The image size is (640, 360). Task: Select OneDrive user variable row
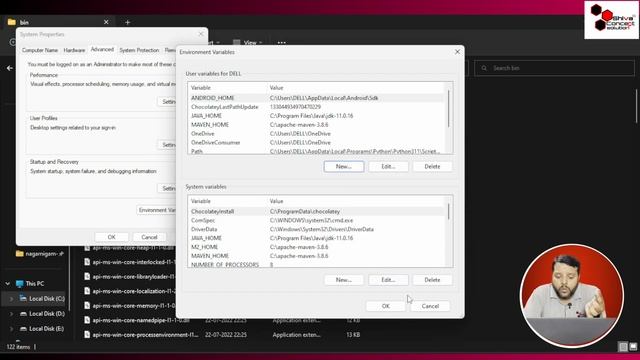pos(317,134)
